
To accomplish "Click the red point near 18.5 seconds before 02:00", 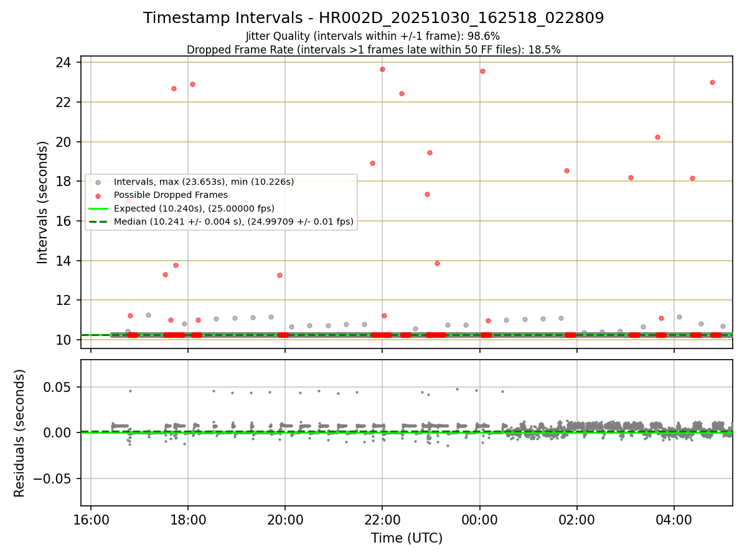I will (566, 170).
